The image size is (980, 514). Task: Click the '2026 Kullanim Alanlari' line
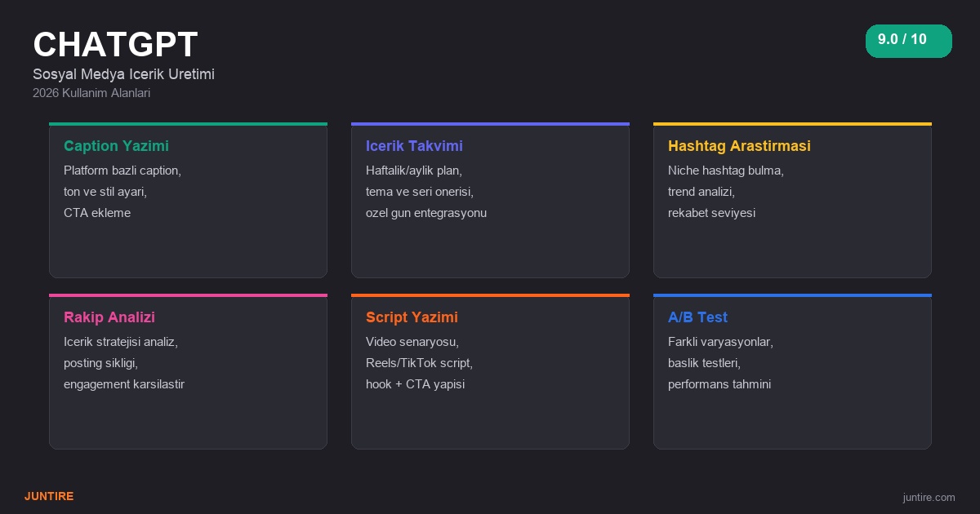pyautogui.click(x=91, y=93)
